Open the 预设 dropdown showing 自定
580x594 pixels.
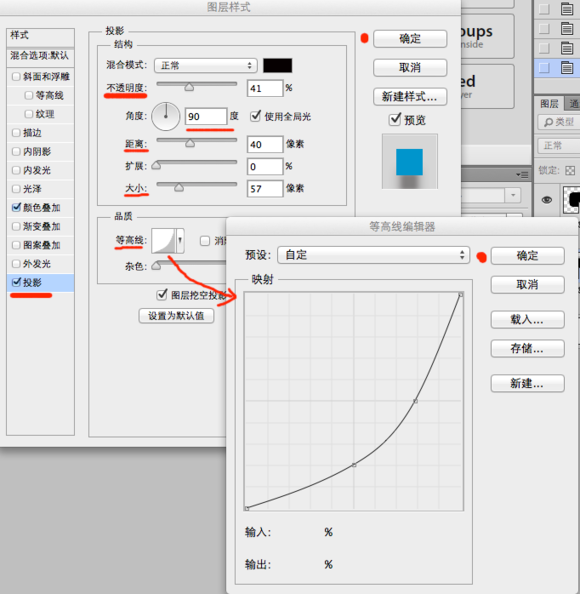(x=373, y=255)
